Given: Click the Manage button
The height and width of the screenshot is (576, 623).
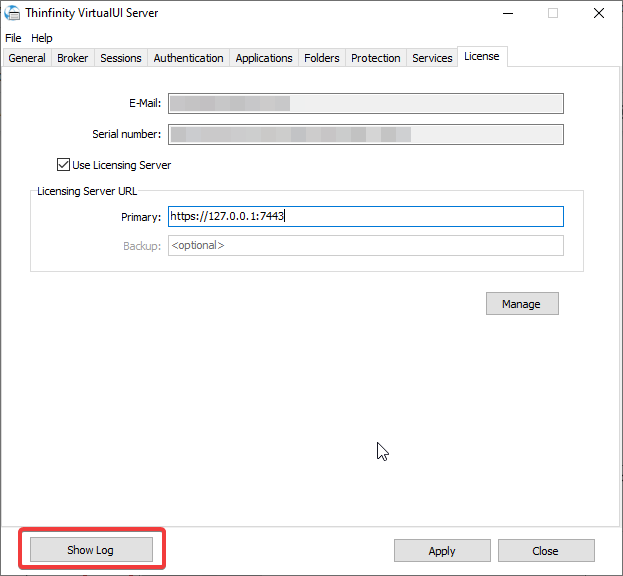Looking at the screenshot, I should 522,304.
